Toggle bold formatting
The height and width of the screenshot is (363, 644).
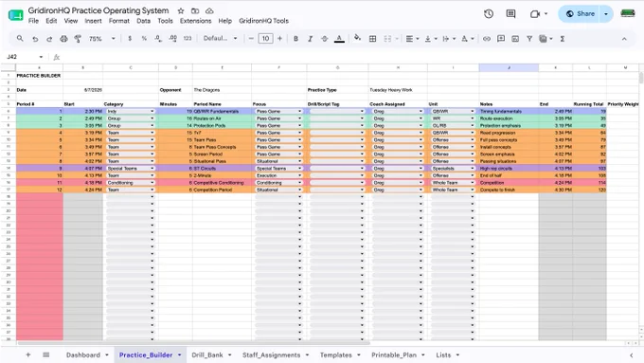295,39
